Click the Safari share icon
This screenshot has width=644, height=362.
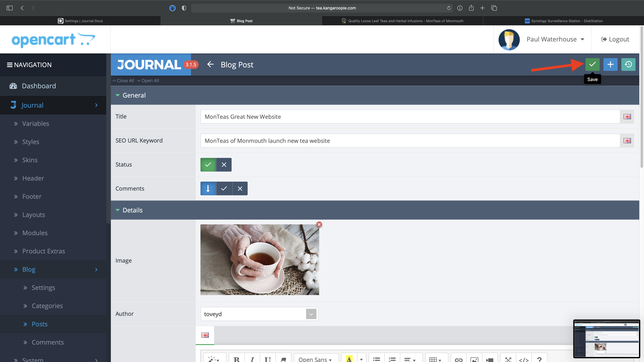click(471, 8)
